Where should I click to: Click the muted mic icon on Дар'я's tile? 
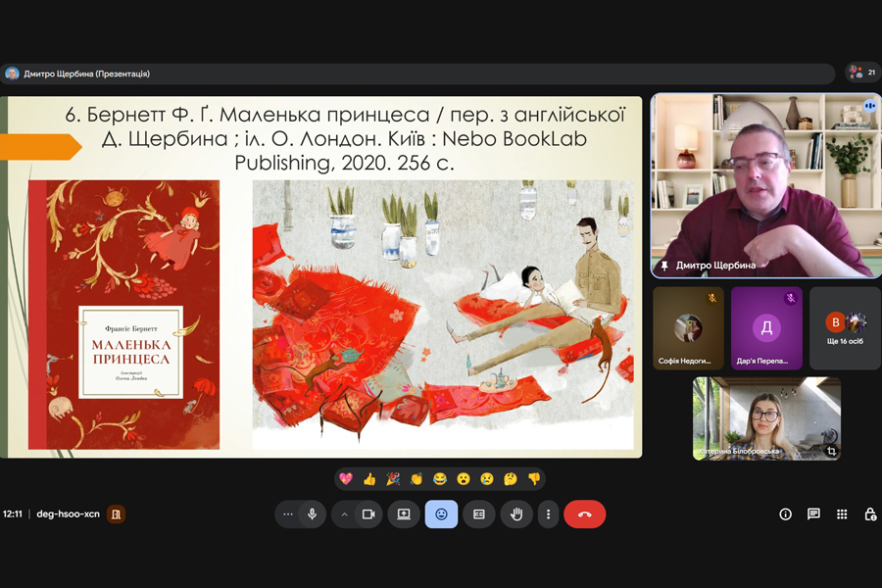tap(790, 298)
